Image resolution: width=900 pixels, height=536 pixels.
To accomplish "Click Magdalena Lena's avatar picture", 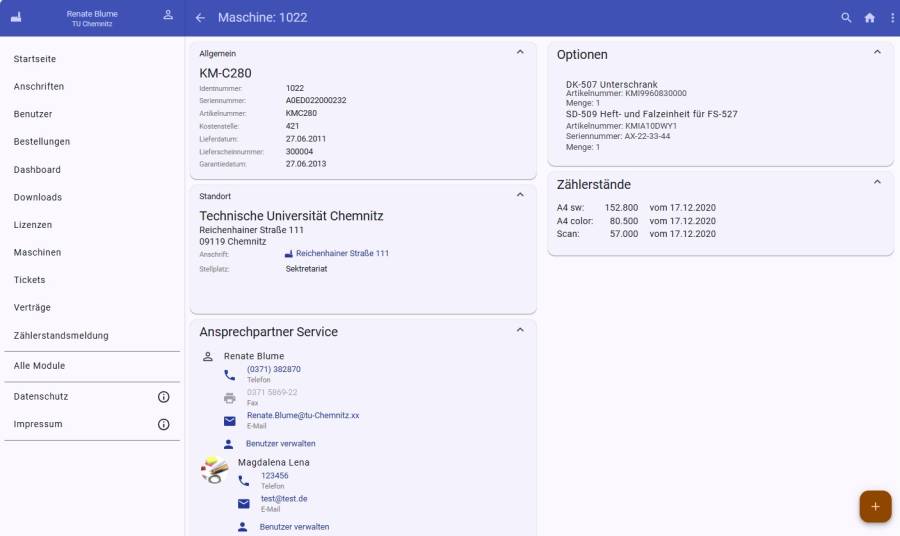I will [214, 471].
